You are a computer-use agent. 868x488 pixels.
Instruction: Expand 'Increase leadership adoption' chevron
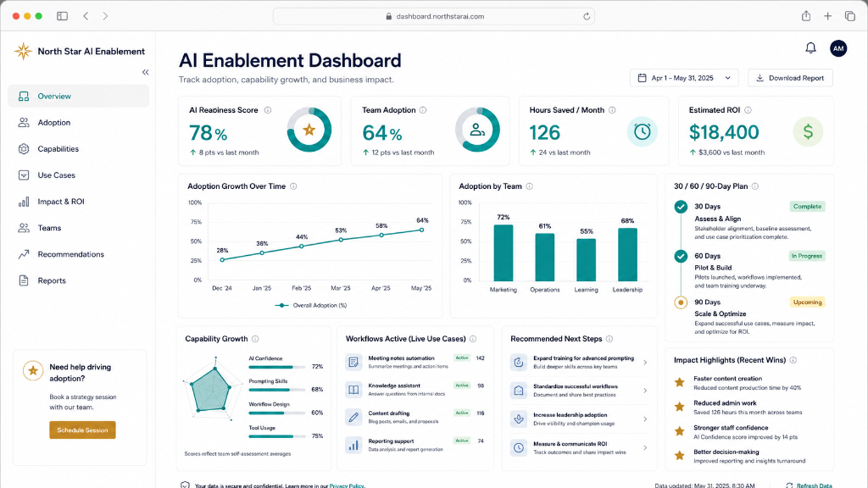[645, 419]
